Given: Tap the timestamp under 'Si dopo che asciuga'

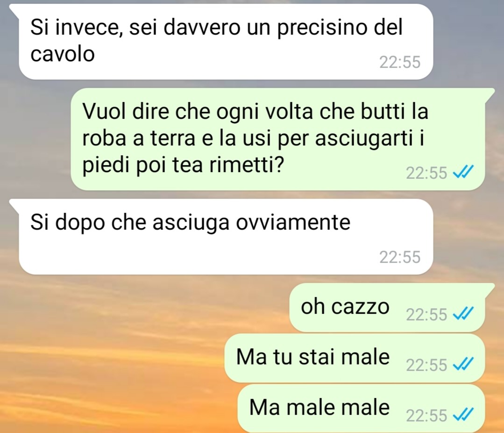Looking at the screenshot, I should click(400, 257).
